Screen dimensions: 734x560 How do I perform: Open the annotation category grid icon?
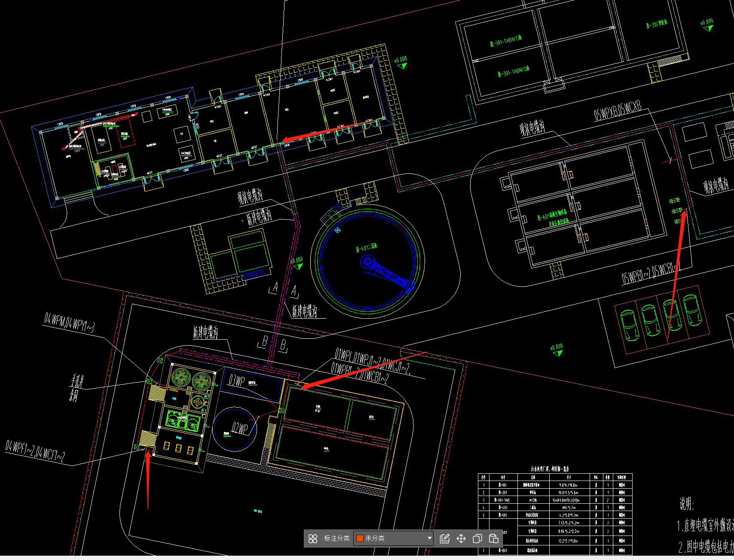click(313, 539)
